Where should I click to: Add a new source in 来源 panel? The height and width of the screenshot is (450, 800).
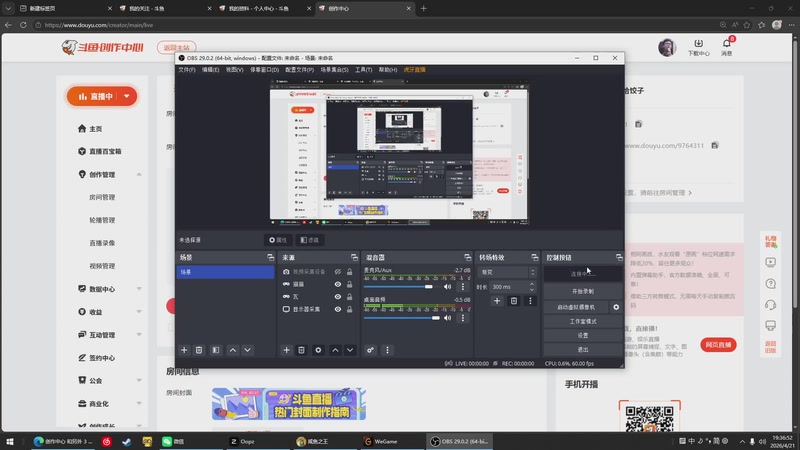tap(286, 350)
